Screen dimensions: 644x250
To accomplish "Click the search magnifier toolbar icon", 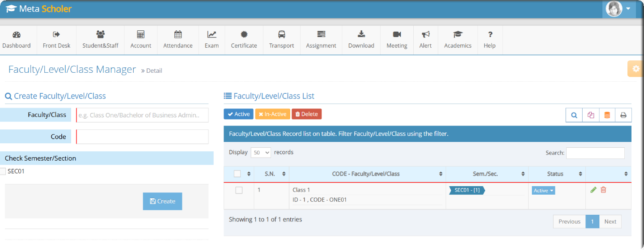I will 574,115.
